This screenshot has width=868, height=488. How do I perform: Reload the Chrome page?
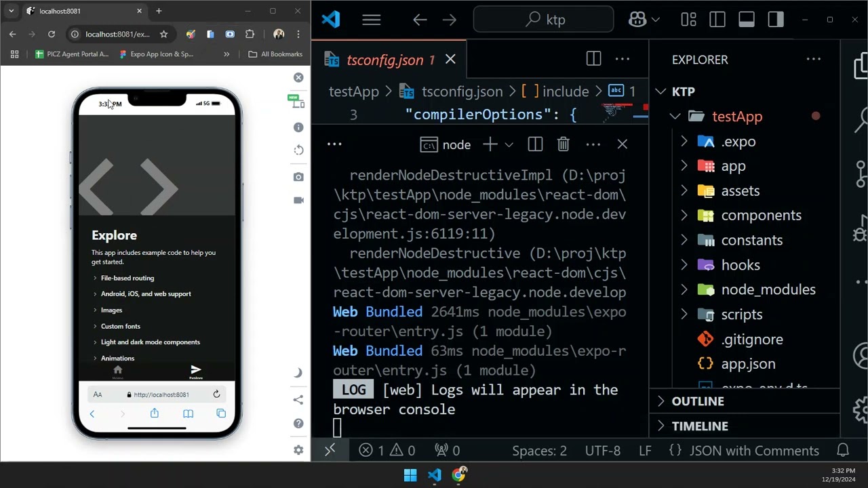52,34
